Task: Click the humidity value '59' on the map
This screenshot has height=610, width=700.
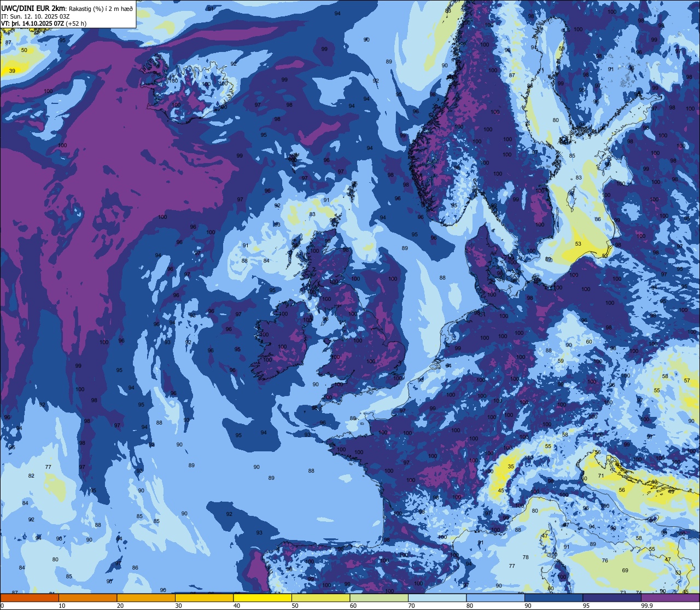Action: [561, 361]
